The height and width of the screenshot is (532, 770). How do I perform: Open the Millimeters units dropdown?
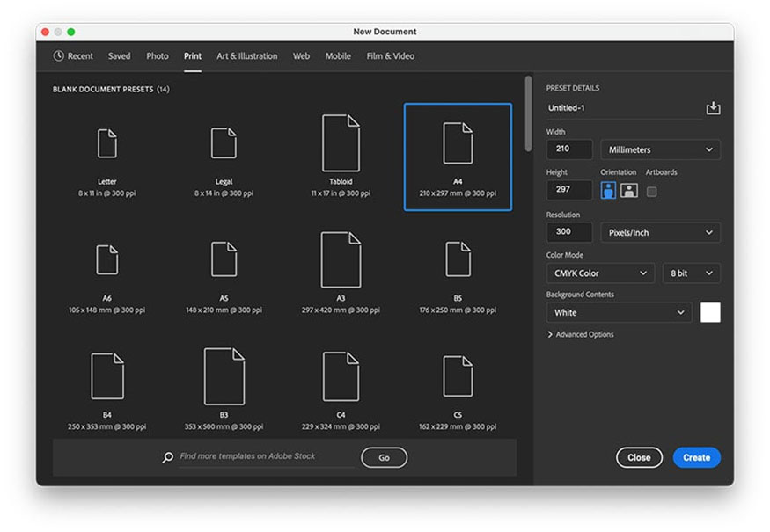point(660,149)
